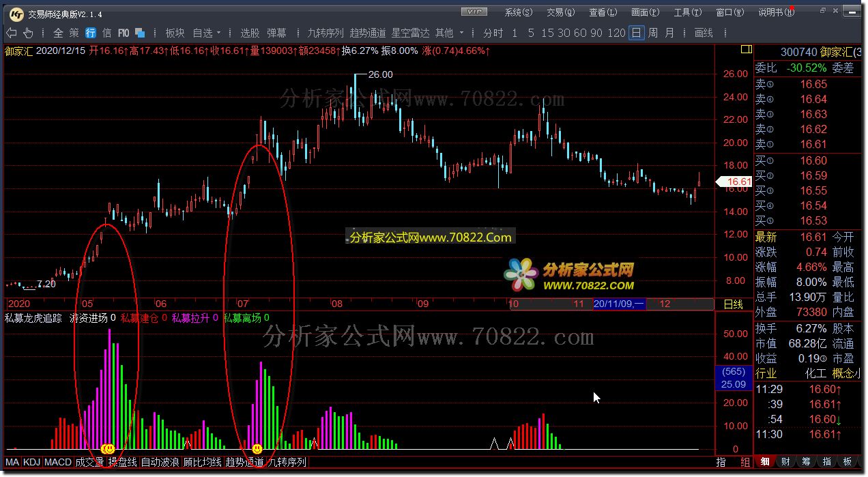Click the 概念 concept link in side panel
The height and width of the screenshot is (477, 868).
pos(847,373)
